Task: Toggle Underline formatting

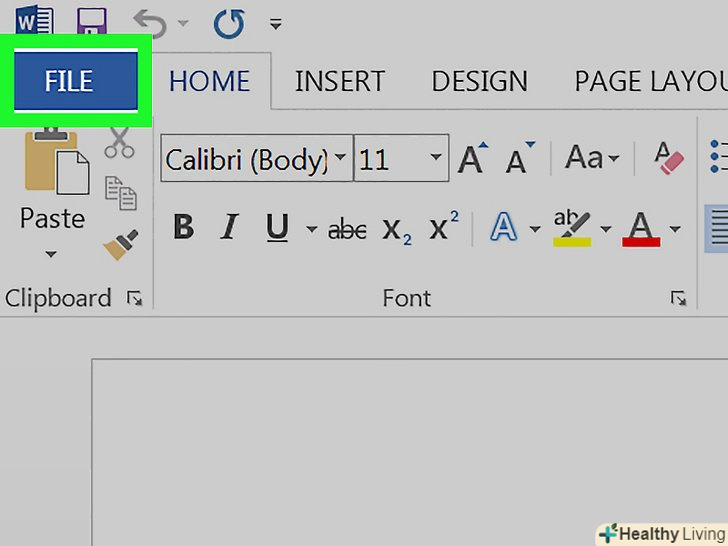Action: point(277,228)
